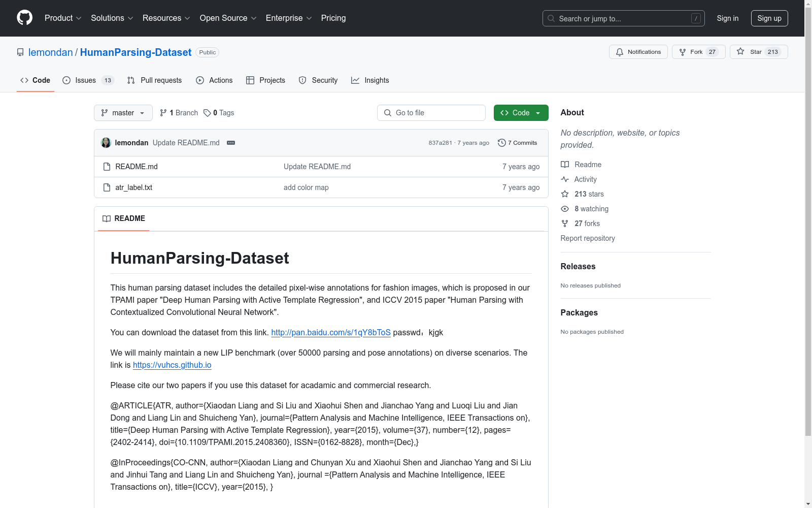Image resolution: width=812 pixels, height=508 pixels.
Task: Open the green Code dropdown
Action: coord(521,113)
